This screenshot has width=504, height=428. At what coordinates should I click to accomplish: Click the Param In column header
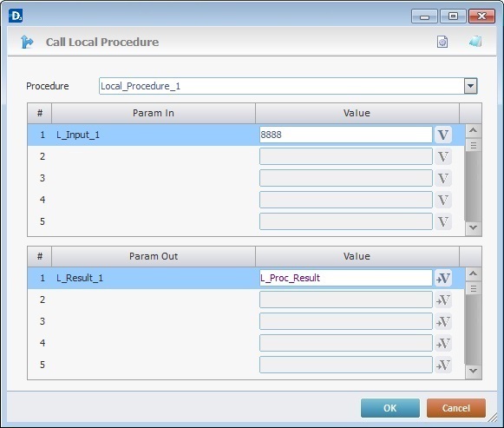coord(154,113)
